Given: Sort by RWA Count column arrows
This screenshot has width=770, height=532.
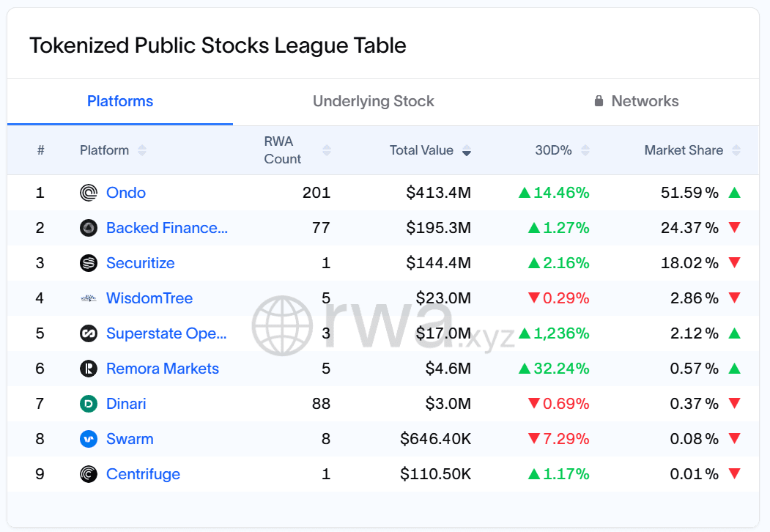Looking at the screenshot, I should 327,150.
